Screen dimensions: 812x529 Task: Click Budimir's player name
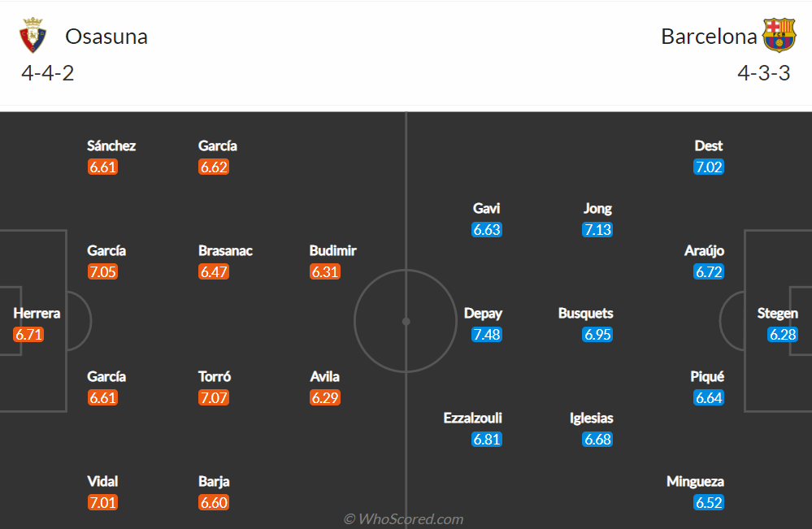pos(333,250)
